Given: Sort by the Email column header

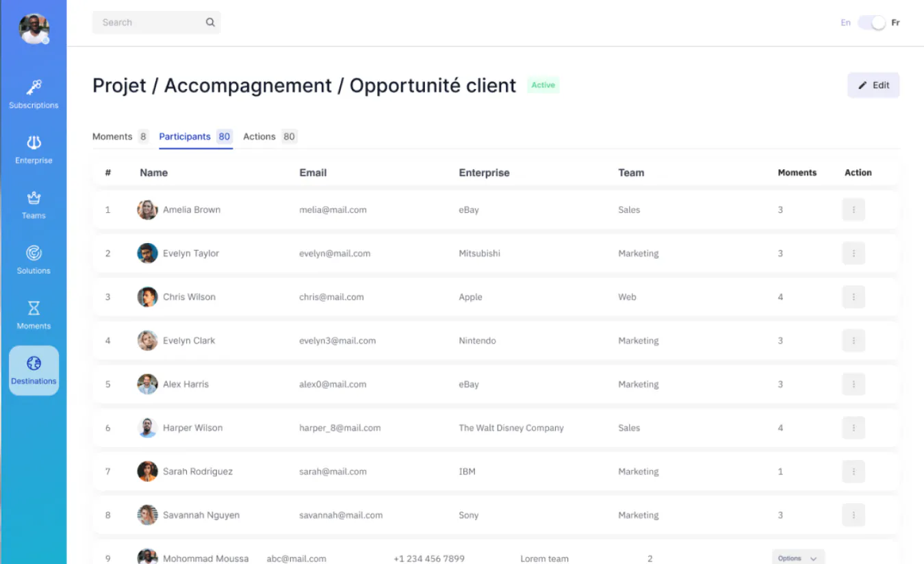Looking at the screenshot, I should point(313,172).
